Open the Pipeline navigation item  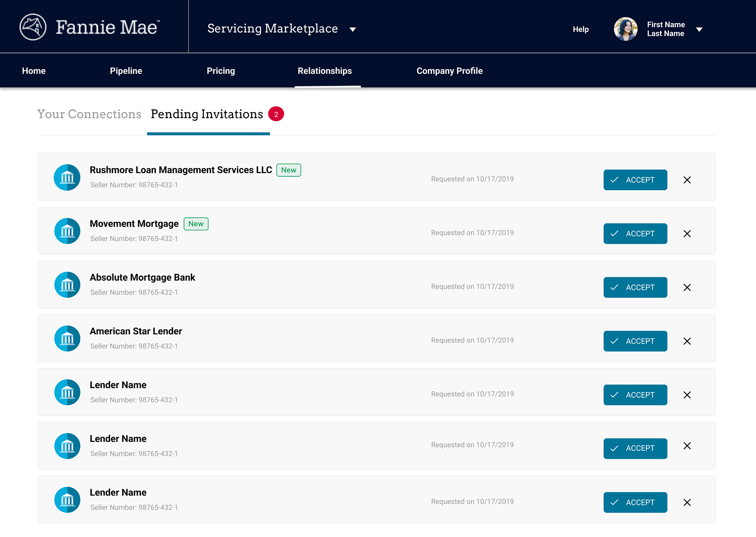[x=126, y=71]
